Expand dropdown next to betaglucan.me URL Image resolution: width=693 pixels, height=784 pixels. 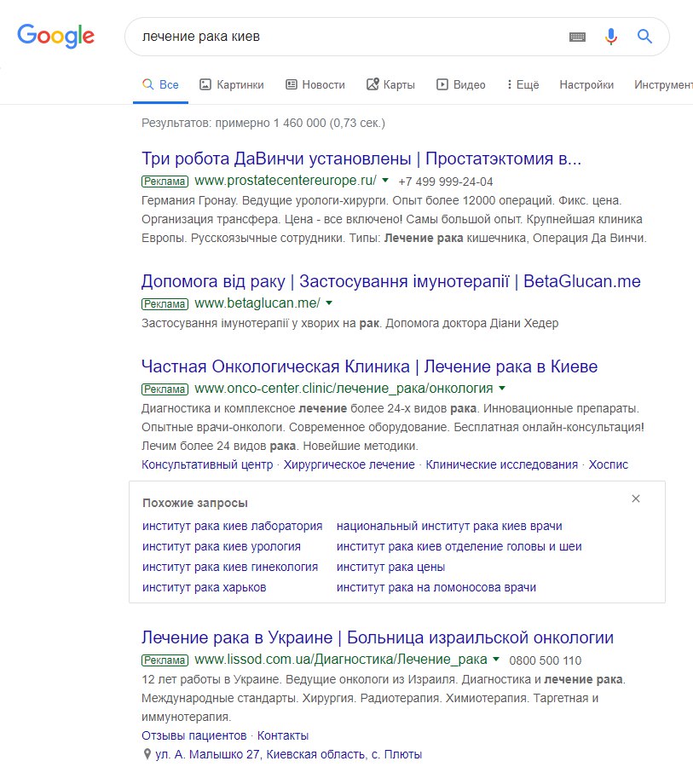pos(329,303)
